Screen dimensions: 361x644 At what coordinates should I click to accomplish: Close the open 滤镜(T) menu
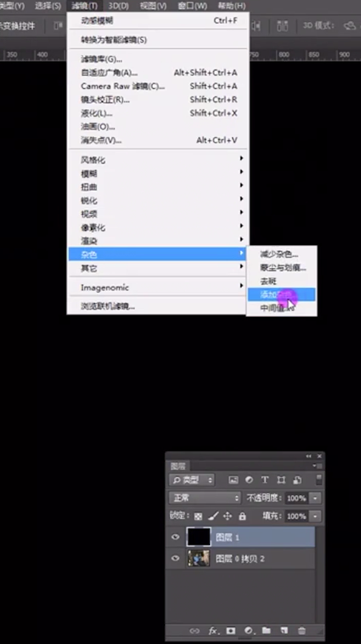(x=84, y=6)
